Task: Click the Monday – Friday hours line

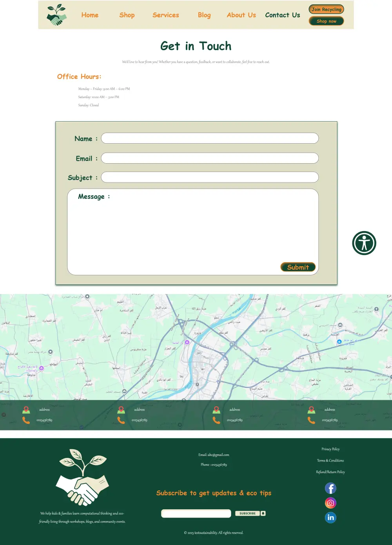Action: pyautogui.click(x=104, y=89)
